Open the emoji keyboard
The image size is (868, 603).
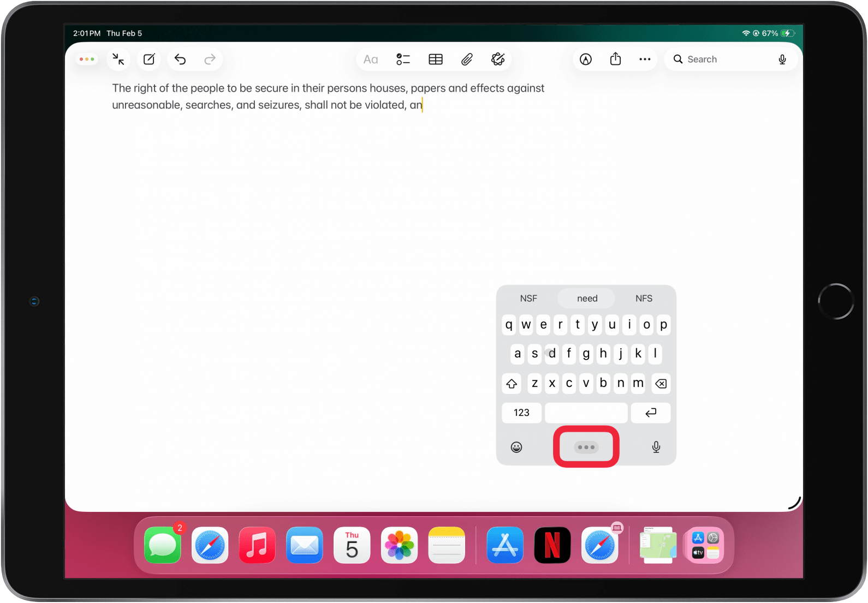(516, 447)
